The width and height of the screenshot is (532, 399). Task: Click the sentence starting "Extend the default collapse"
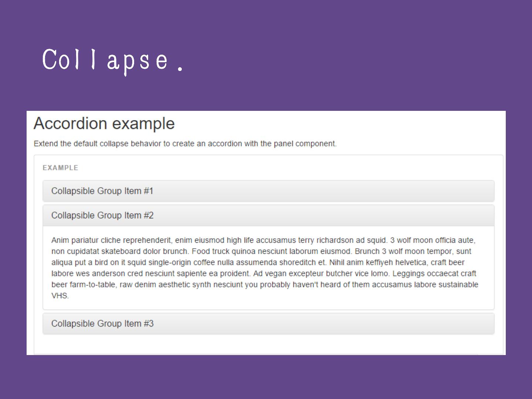[185, 144]
